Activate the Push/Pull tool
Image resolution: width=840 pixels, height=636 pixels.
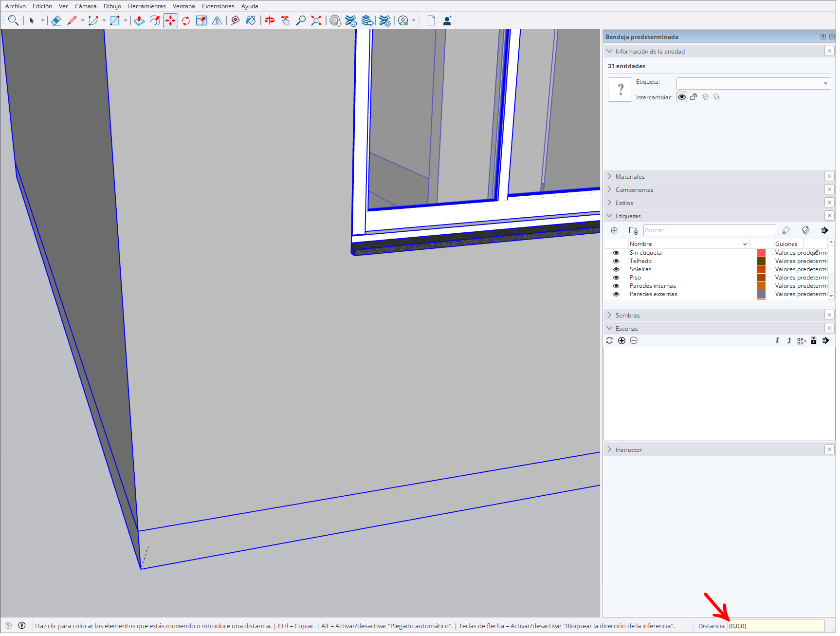(139, 20)
